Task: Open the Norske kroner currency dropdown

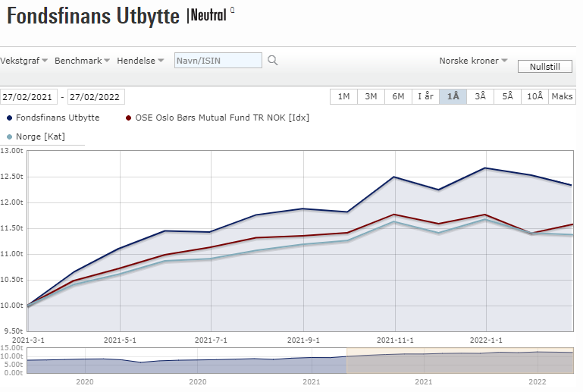Action: click(x=473, y=61)
